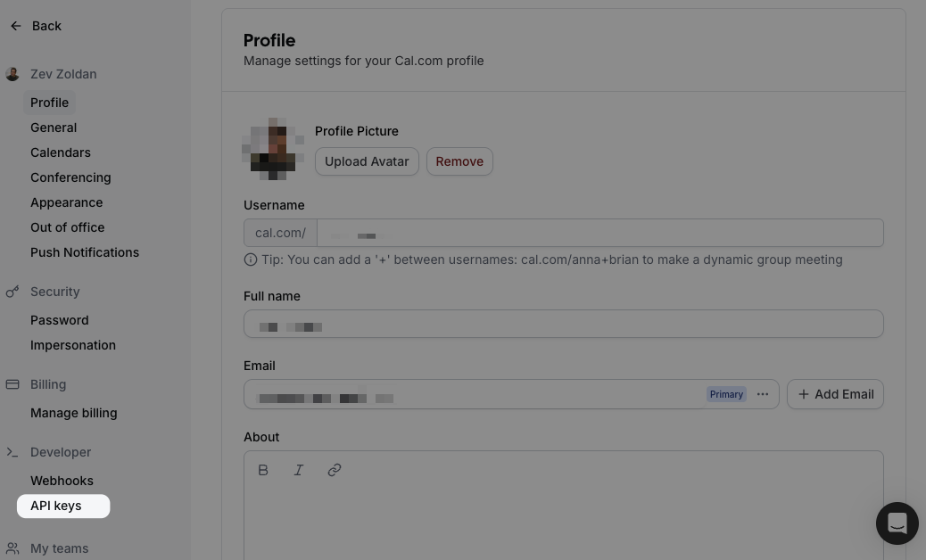Open Conferencing settings

pos(70,177)
